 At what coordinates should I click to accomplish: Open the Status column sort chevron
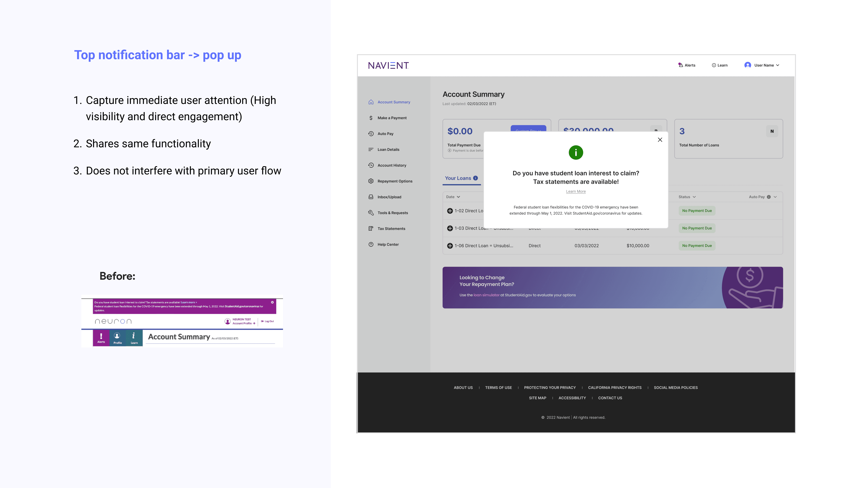[694, 197]
